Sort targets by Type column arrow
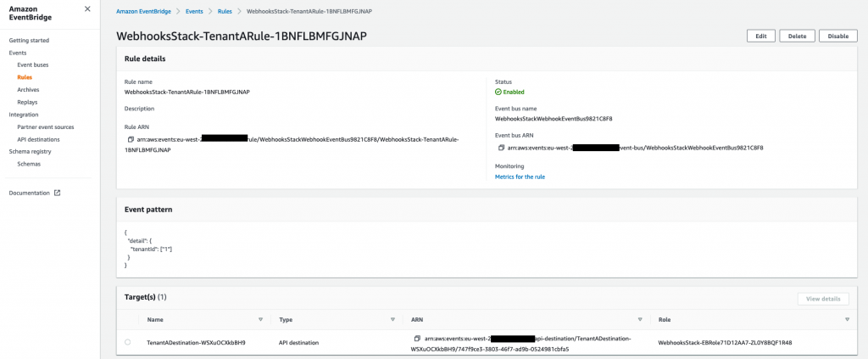Viewport: 868px width, 359px height. point(392,320)
